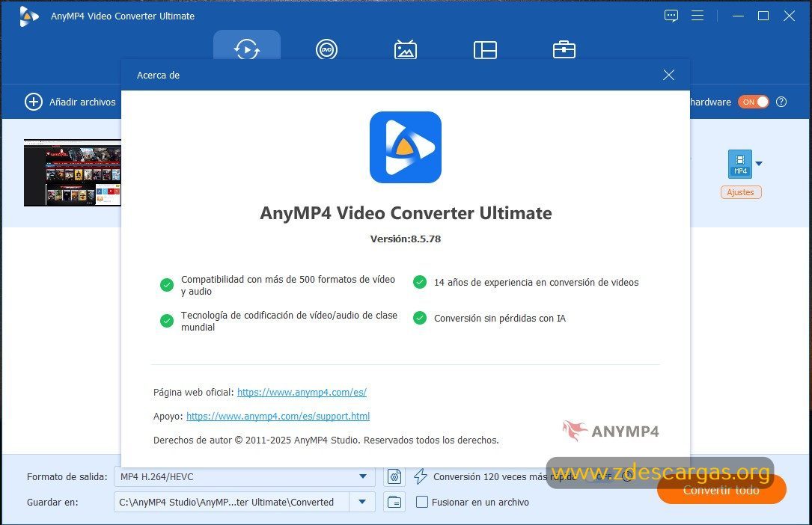Open the output folder icon
Image resolution: width=812 pixels, height=525 pixels.
click(394, 502)
